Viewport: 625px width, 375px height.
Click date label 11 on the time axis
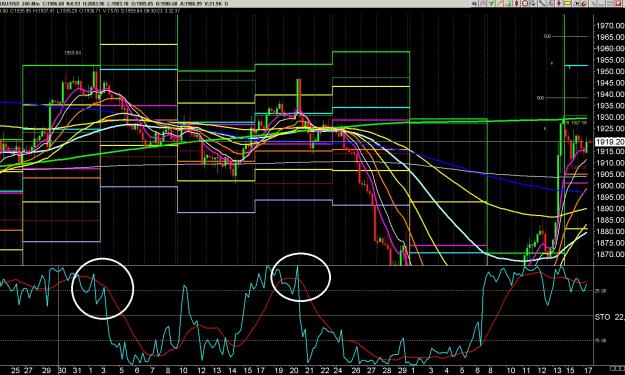click(x=526, y=371)
